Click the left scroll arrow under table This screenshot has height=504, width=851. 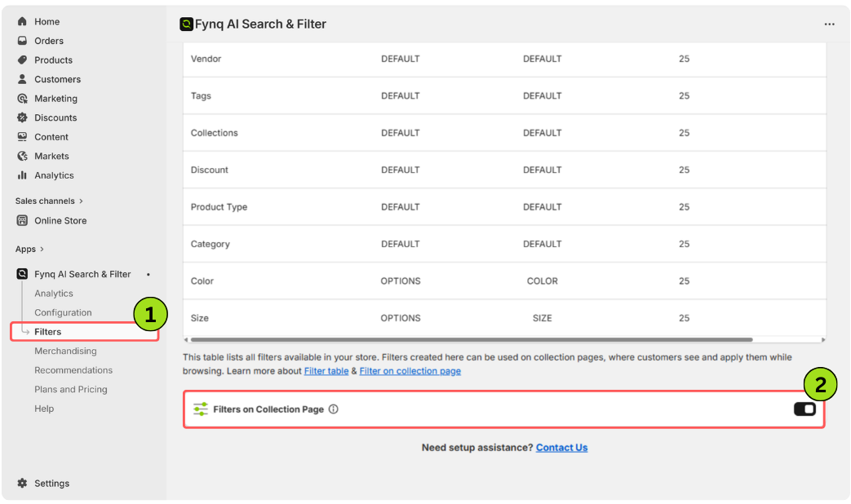186,339
